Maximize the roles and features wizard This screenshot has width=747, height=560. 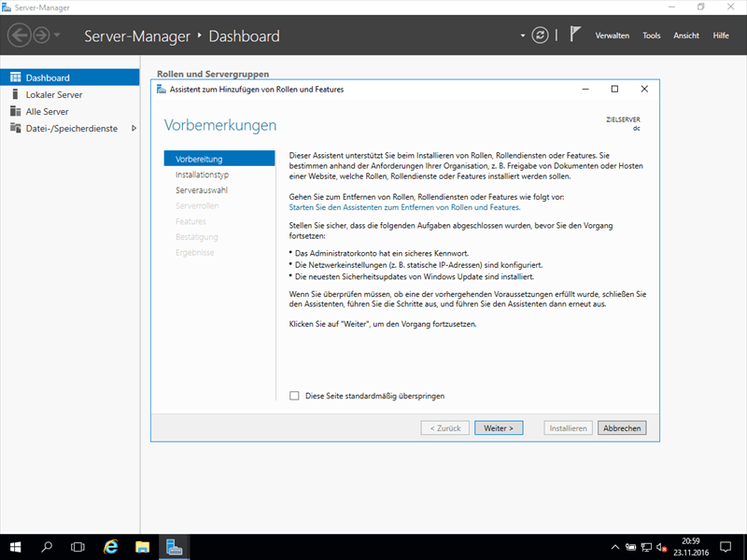click(614, 89)
